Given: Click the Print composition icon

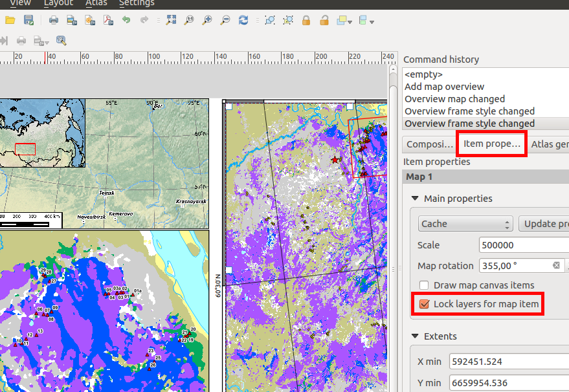Looking at the screenshot, I should [x=54, y=21].
